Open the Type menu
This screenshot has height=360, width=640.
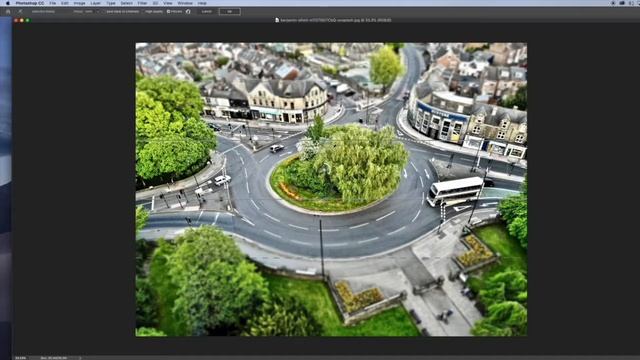[x=111, y=3]
